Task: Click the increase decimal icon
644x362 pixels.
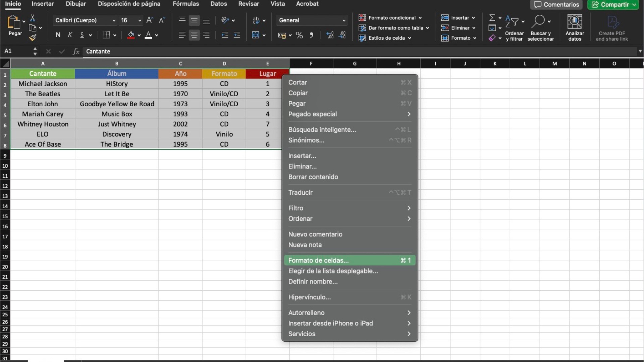Action: (x=330, y=35)
